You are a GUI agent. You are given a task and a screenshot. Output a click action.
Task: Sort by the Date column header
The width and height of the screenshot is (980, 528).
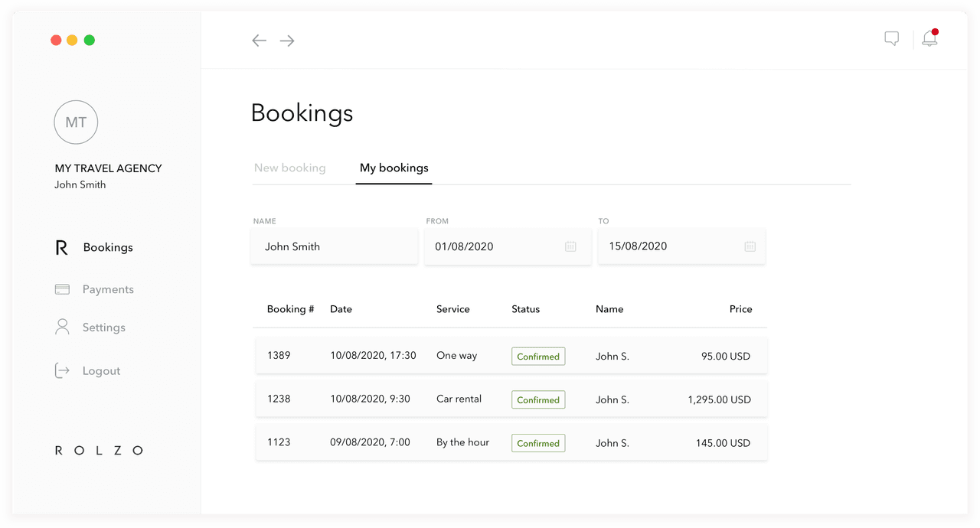click(341, 309)
